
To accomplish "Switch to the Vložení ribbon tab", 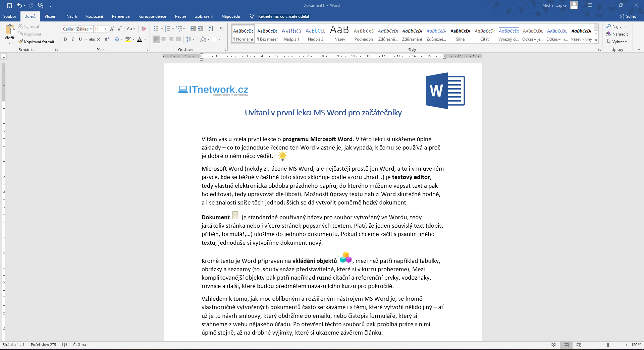I will pyautogui.click(x=51, y=16).
